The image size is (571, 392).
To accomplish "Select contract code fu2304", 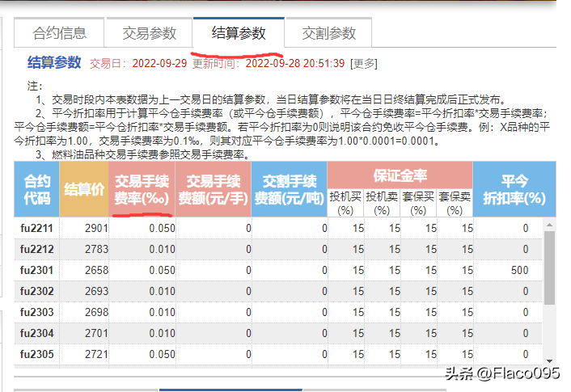I will point(36,333).
